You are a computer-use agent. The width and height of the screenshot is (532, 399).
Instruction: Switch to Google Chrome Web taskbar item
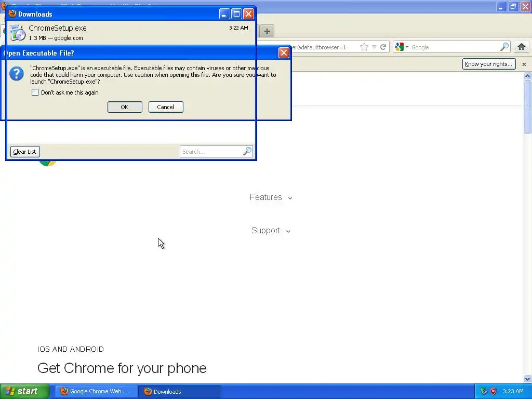coord(96,391)
